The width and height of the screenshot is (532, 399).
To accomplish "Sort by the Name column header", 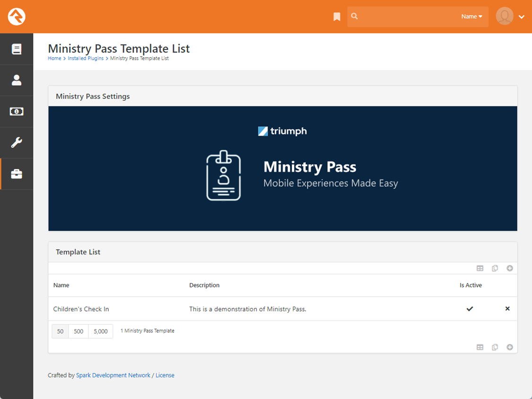I will pos(61,286).
